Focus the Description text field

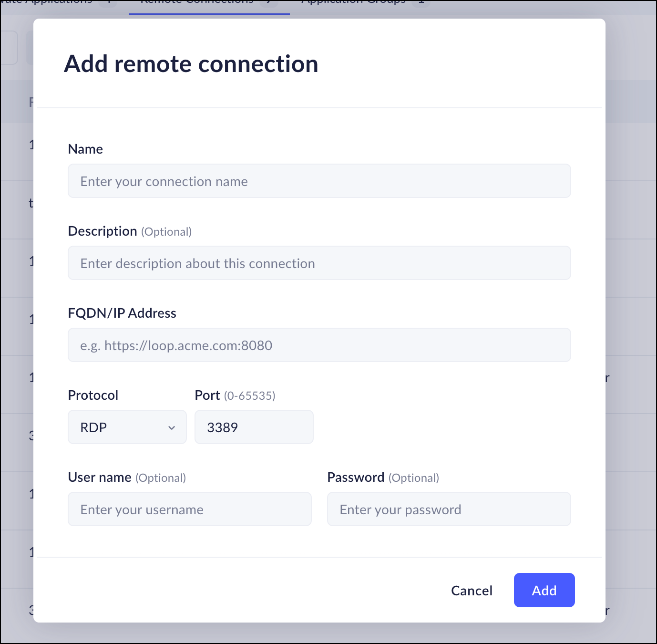point(319,263)
